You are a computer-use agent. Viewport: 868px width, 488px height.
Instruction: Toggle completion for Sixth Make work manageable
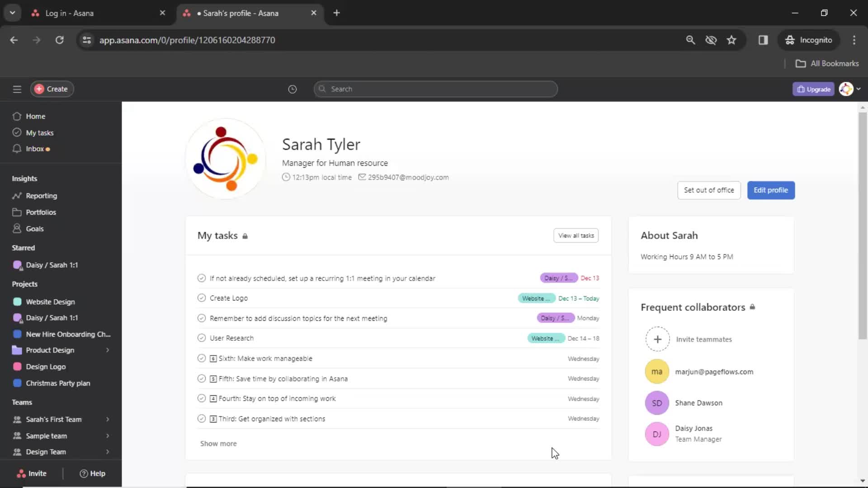click(x=202, y=358)
